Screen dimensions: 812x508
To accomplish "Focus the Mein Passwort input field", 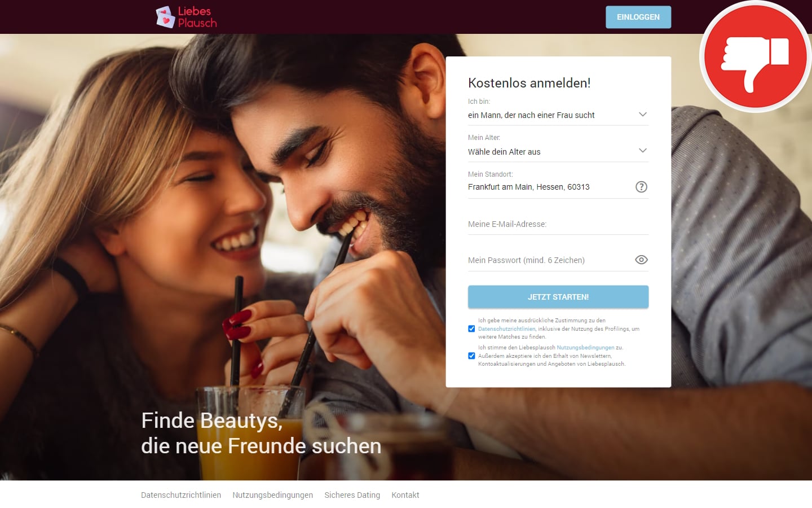I will tap(550, 260).
